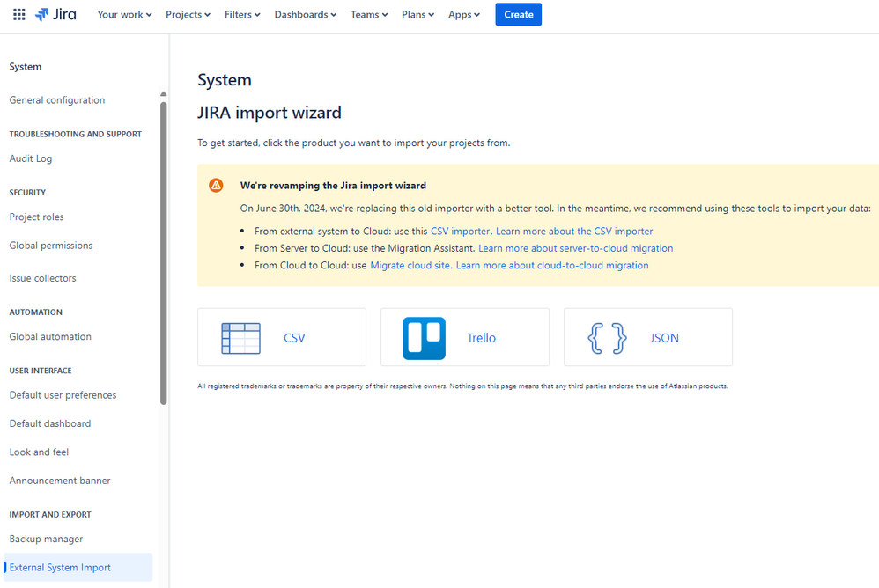Click the TROUBLESHOOTING AND SUPPORT section label
Image resolution: width=879 pixels, height=588 pixels.
pyautogui.click(x=76, y=135)
